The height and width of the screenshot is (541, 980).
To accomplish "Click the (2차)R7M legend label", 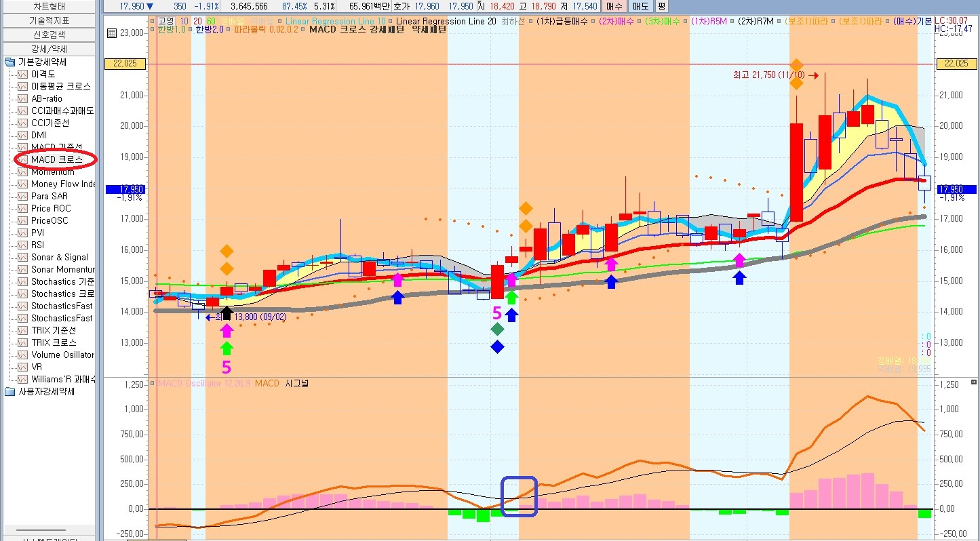I will point(756,22).
